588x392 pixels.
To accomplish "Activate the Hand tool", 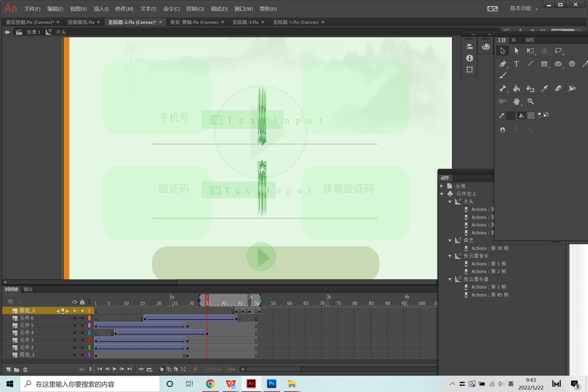I will [516, 102].
